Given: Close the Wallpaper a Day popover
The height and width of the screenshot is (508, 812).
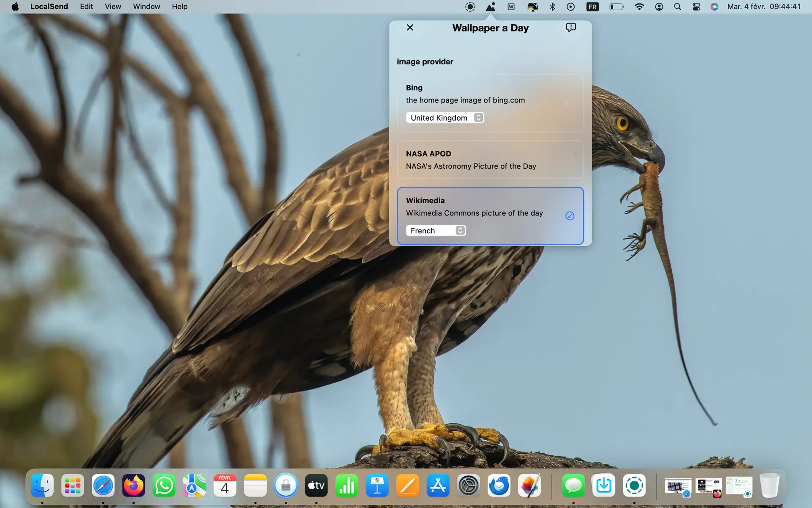Looking at the screenshot, I should click(410, 28).
